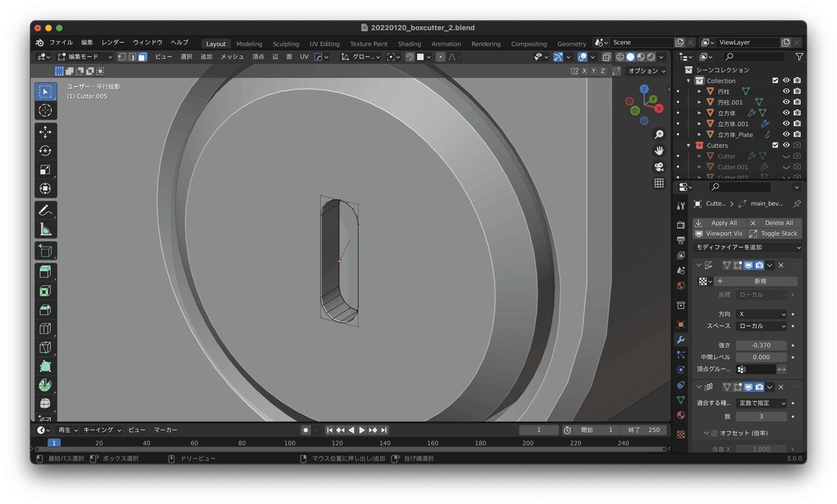Click the zoom magnifier viewport icon
837x504 pixels.
[x=658, y=134]
